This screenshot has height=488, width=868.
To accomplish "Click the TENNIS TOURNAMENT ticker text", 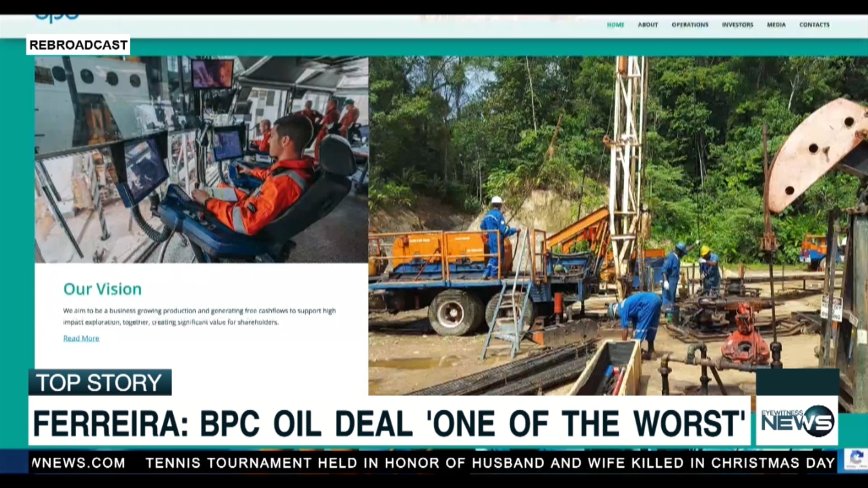I will tap(490, 463).
